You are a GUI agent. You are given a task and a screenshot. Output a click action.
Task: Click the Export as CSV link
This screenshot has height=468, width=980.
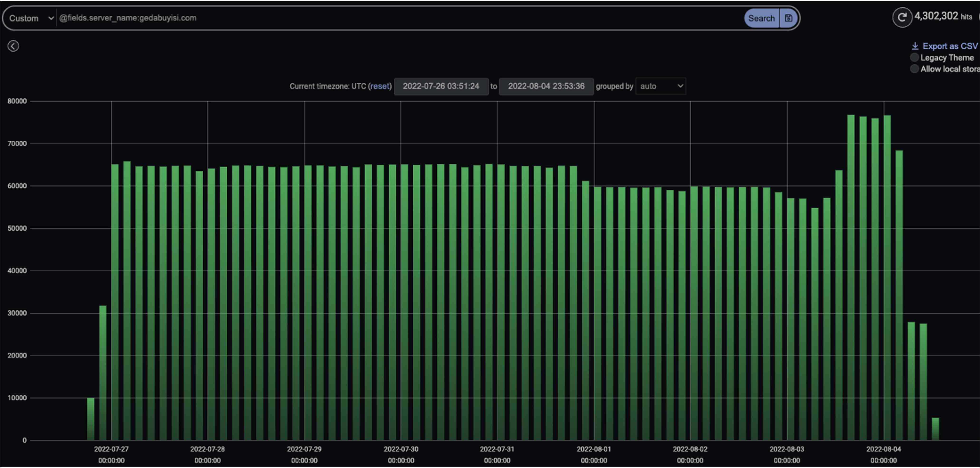[x=950, y=46]
